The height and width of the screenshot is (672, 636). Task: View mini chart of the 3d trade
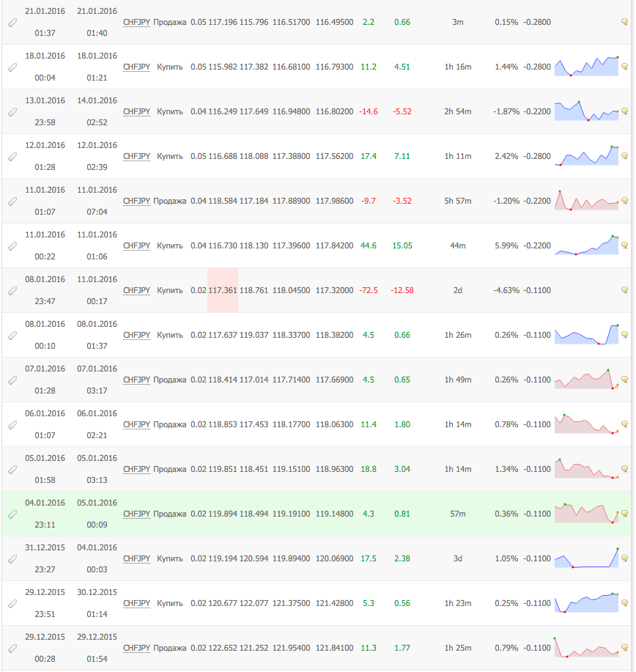(x=586, y=558)
